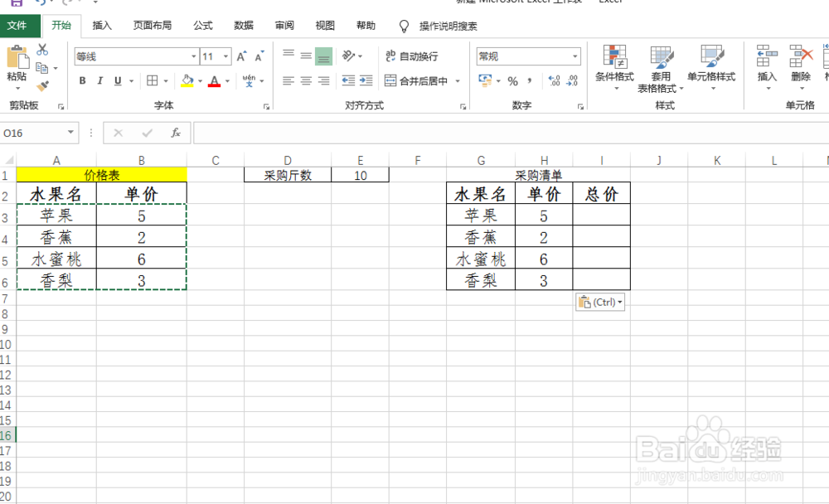Expand the font color dropdown arrow
This screenshot has width=829, height=504.
[x=227, y=81]
